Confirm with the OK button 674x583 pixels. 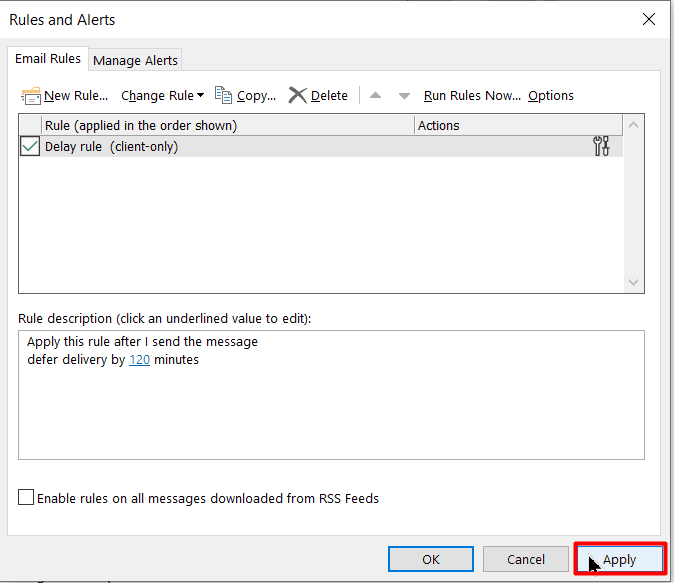tap(430, 559)
